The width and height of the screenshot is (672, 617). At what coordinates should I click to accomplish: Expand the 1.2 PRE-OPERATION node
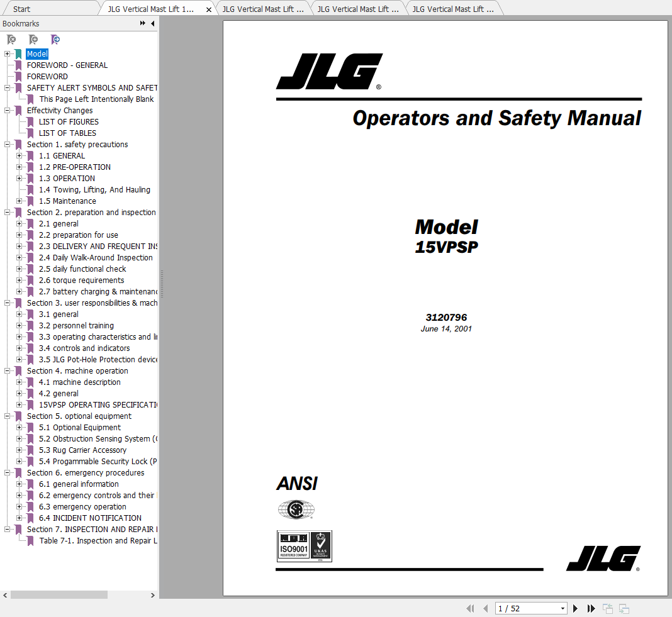point(20,167)
